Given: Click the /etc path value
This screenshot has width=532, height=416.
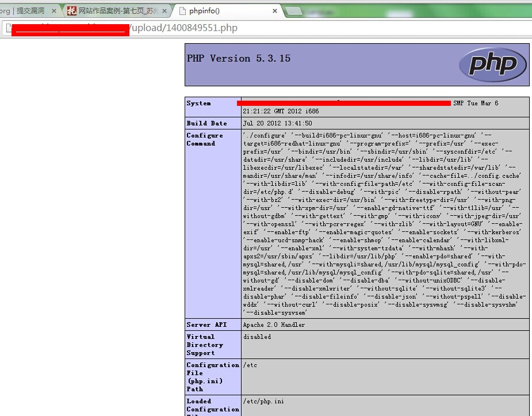Looking at the screenshot, I should click(x=250, y=365).
